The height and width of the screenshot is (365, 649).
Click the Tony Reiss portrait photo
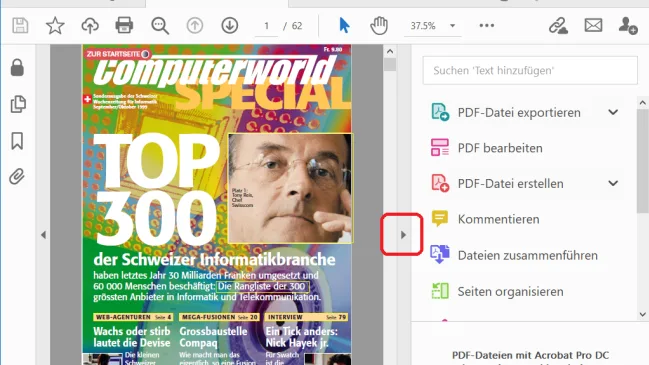[290, 188]
